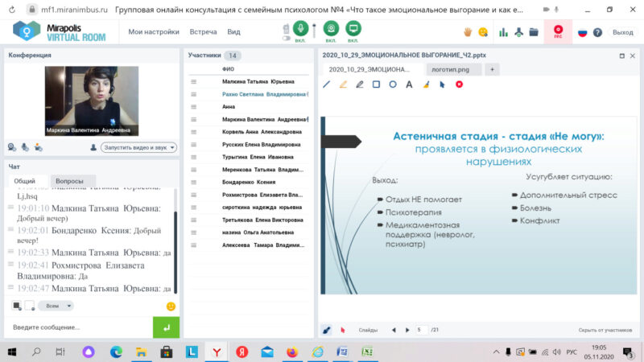Toggle the red laser pointer at slide bottom
644x362 pixels.
[343, 330]
